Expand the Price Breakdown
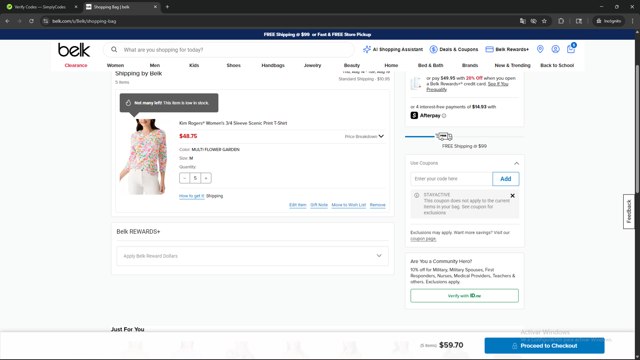640x360 pixels. point(364,136)
